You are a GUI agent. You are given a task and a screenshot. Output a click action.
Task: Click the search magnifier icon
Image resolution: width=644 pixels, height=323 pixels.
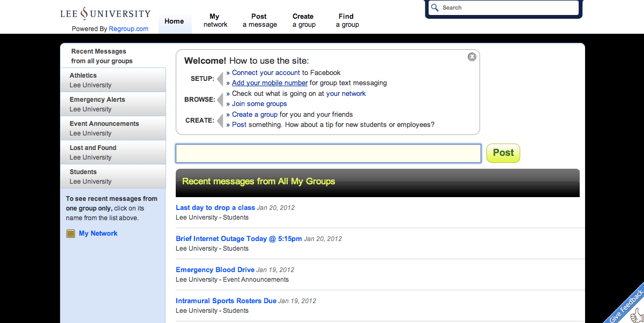click(435, 7)
